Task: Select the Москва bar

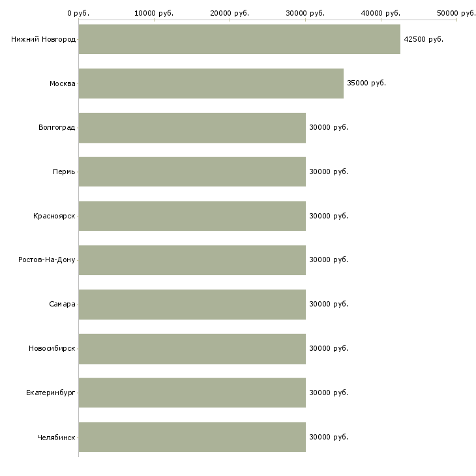Action: pos(211,83)
